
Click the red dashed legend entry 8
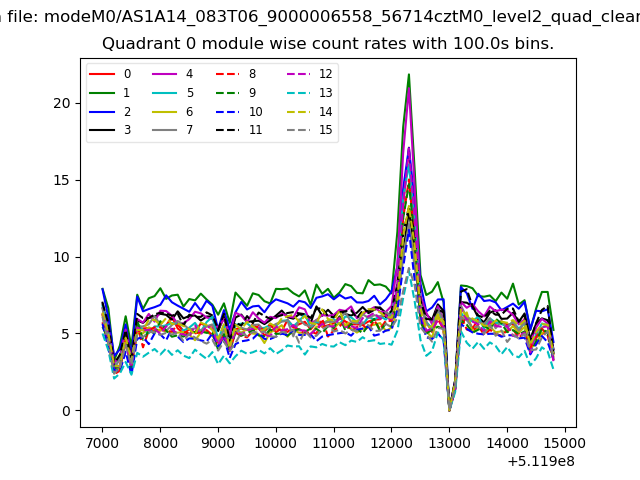(229, 74)
